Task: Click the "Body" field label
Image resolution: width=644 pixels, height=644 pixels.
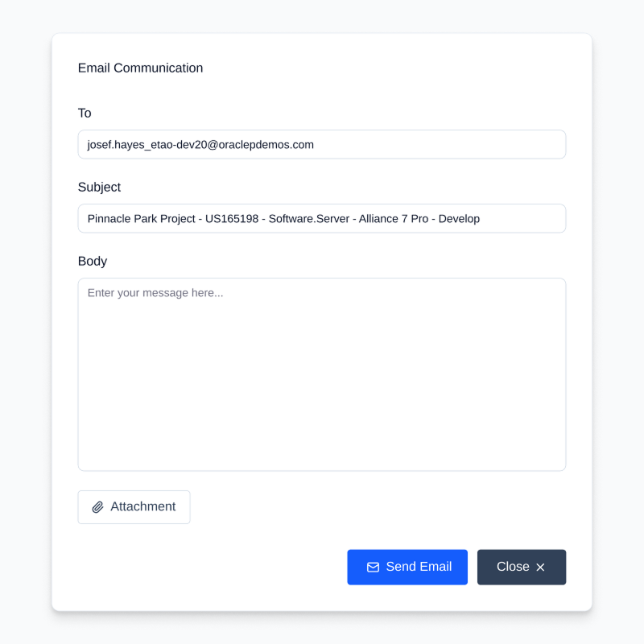Action: click(93, 262)
